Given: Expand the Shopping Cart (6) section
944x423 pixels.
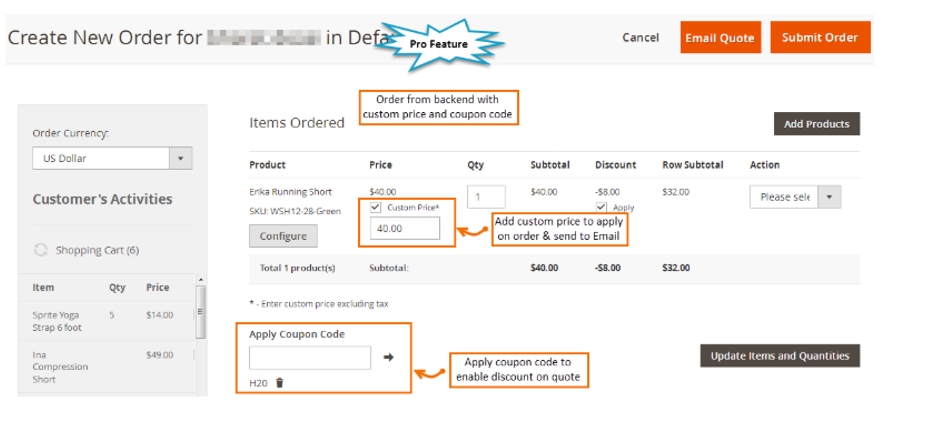Looking at the screenshot, I should 97,250.
